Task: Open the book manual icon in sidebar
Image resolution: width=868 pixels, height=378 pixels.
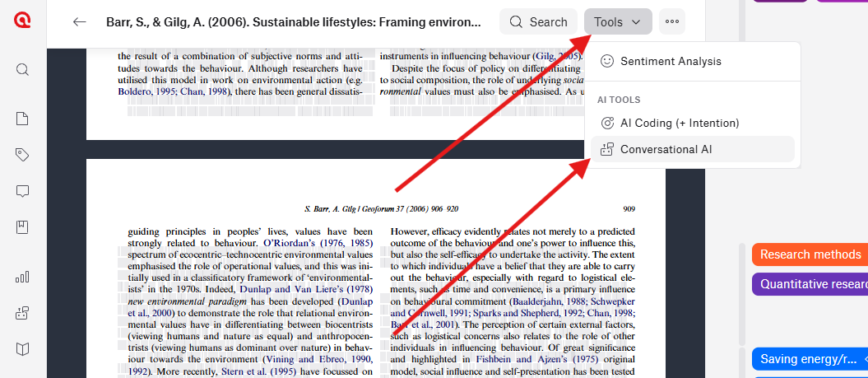Action: [22, 349]
